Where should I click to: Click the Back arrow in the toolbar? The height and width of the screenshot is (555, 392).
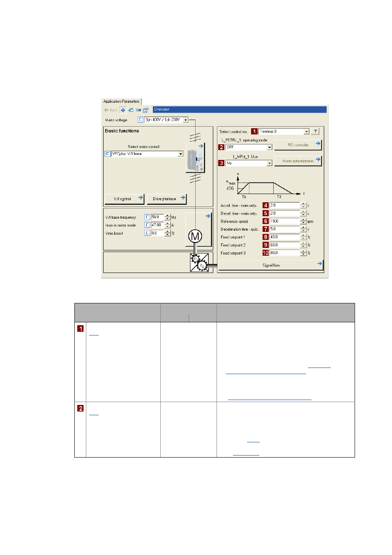(x=111, y=110)
